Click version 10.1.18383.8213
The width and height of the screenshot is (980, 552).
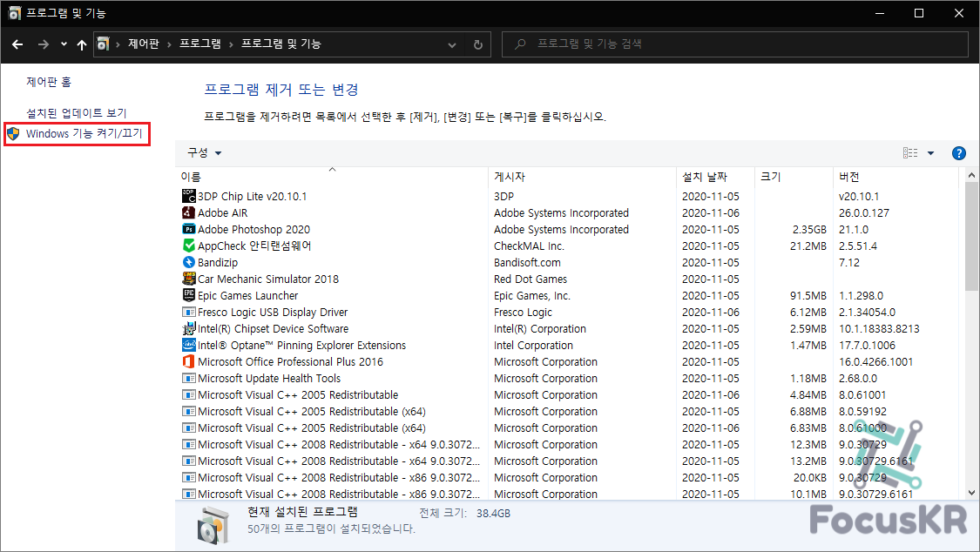pyautogui.click(x=879, y=328)
